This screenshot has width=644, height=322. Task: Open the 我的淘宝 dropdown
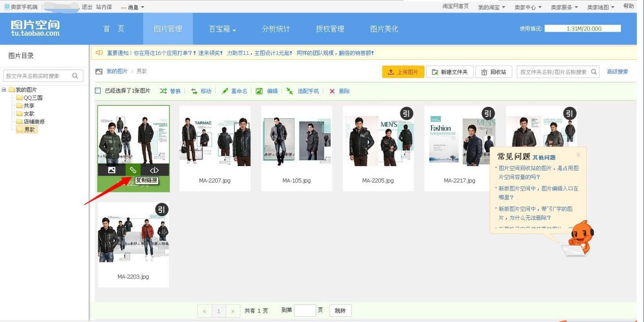click(x=491, y=7)
